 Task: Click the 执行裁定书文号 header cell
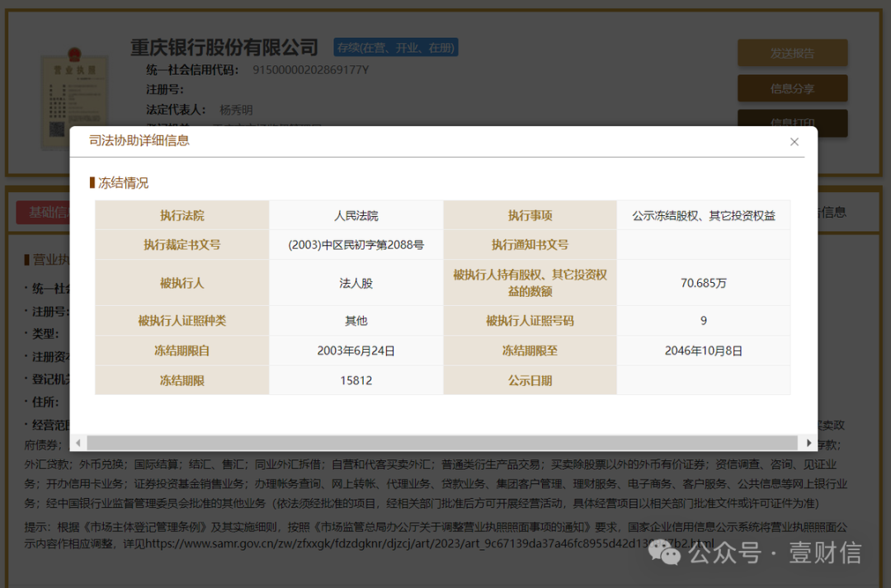tap(181, 245)
